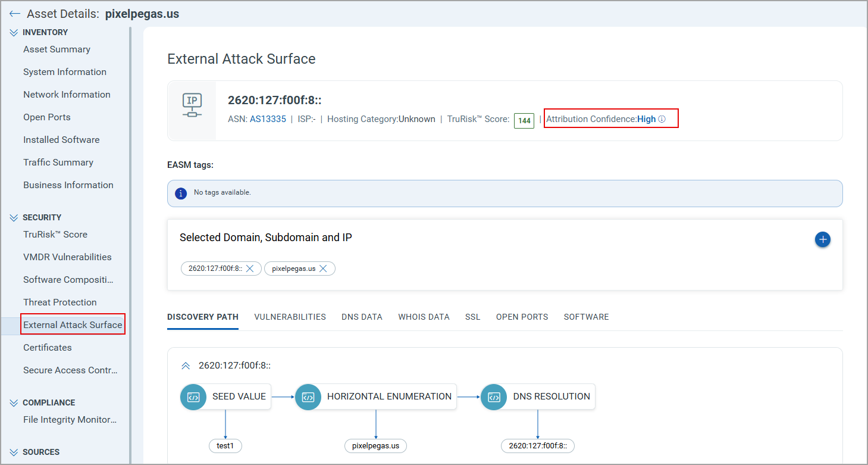Select the SSL tab
Image resolution: width=868 pixels, height=465 pixels.
[472, 316]
